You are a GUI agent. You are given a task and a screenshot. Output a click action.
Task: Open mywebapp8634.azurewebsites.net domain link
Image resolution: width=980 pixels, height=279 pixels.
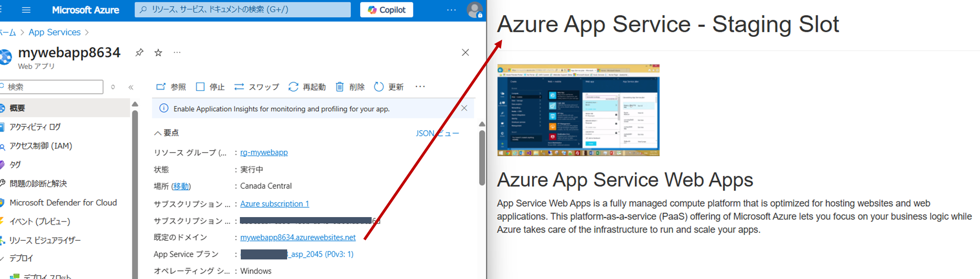(298, 237)
